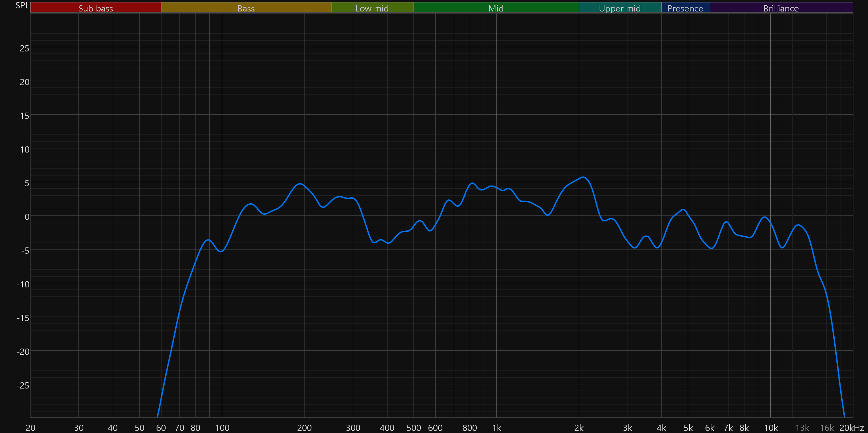Click the 1k frequency axis label
This screenshot has height=433, width=868.
pos(496,428)
